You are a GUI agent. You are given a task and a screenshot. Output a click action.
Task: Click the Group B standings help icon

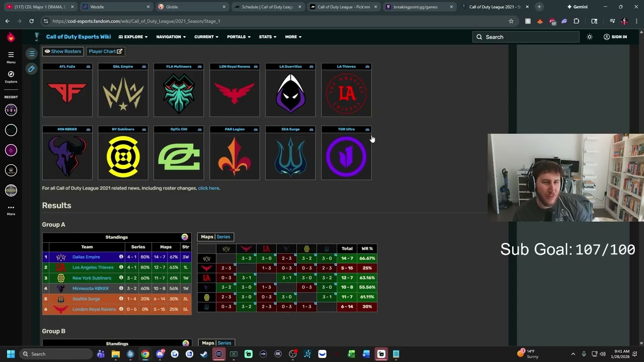pos(186,343)
